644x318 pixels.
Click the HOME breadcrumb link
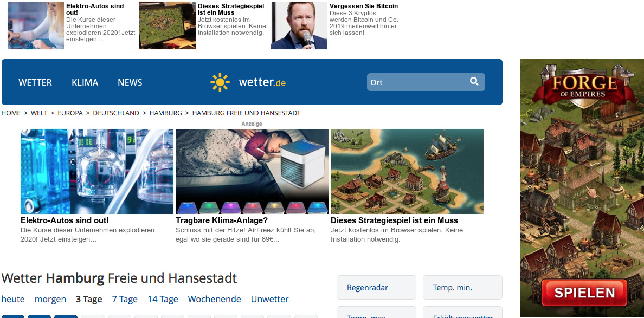pos(11,113)
